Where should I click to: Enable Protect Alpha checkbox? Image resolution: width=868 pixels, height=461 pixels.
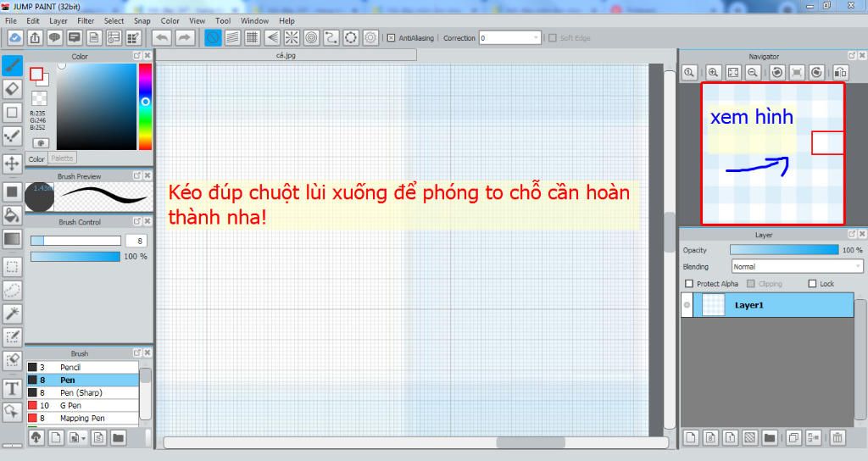(689, 283)
